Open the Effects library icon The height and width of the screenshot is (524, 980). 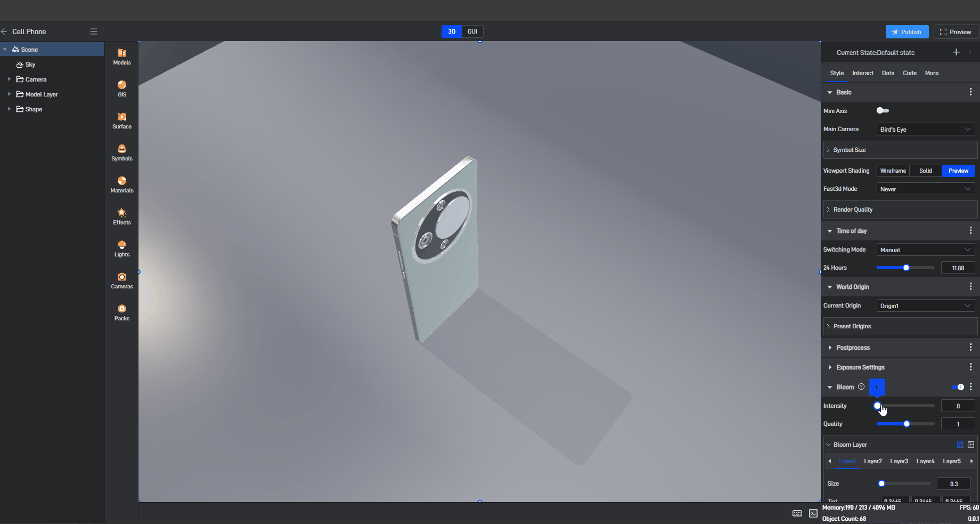pyautogui.click(x=122, y=216)
